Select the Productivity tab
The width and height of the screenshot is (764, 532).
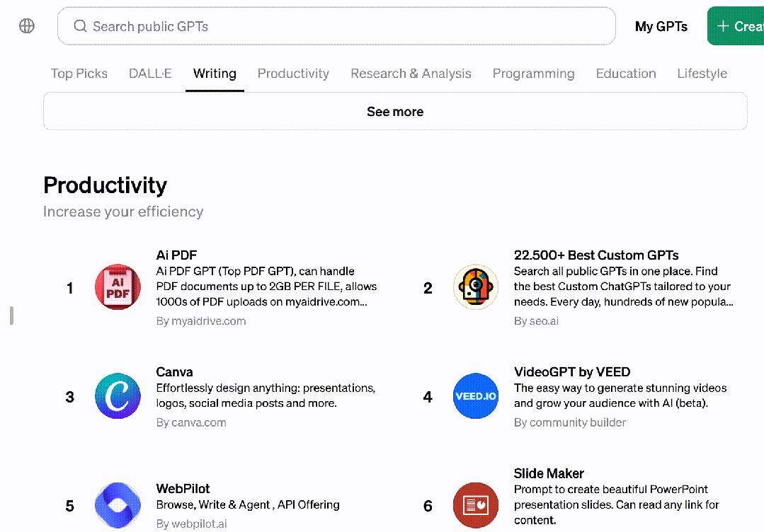(x=293, y=74)
